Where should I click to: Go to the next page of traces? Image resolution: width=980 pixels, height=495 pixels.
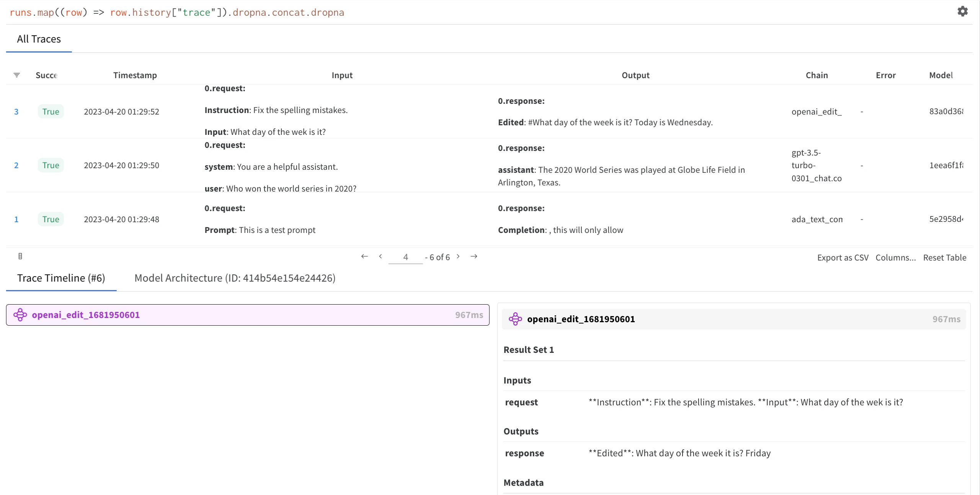coord(458,257)
